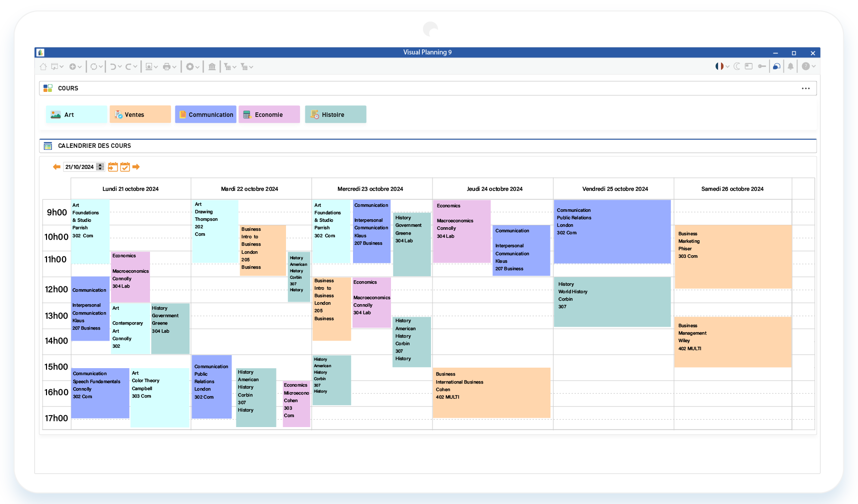Click the printer icon
This screenshot has height=504, width=858.
tap(166, 66)
